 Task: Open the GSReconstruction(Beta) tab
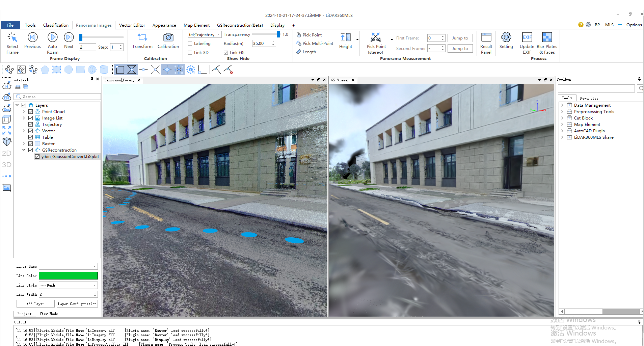point(240,25)
